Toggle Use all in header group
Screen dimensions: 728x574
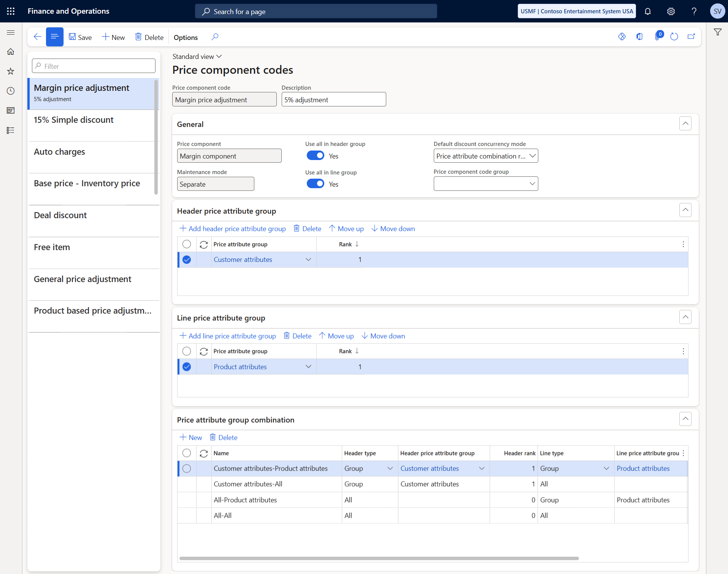coord(316,155)
